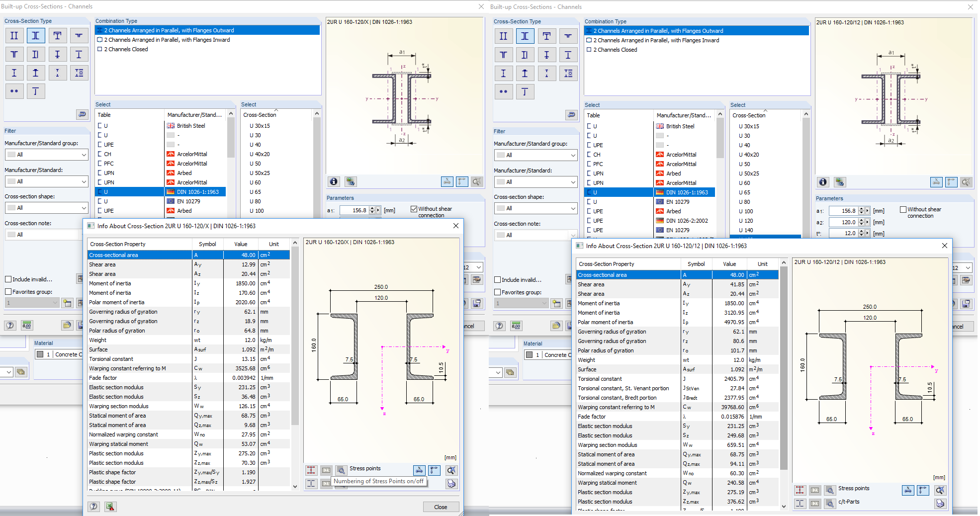The image size is (980, 516).
Task: Reset zoom in right info dialog graphic
Action: click(x=940, y=490)
